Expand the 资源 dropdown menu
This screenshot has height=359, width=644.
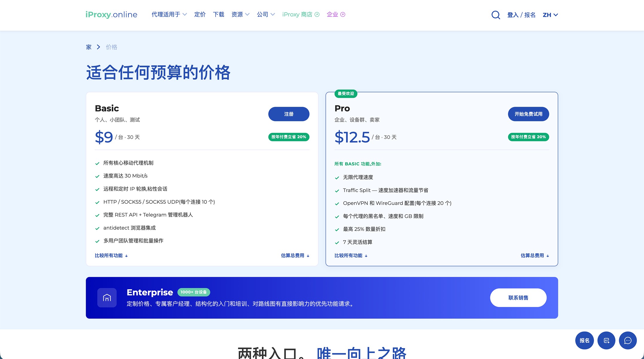coord(240,14)
